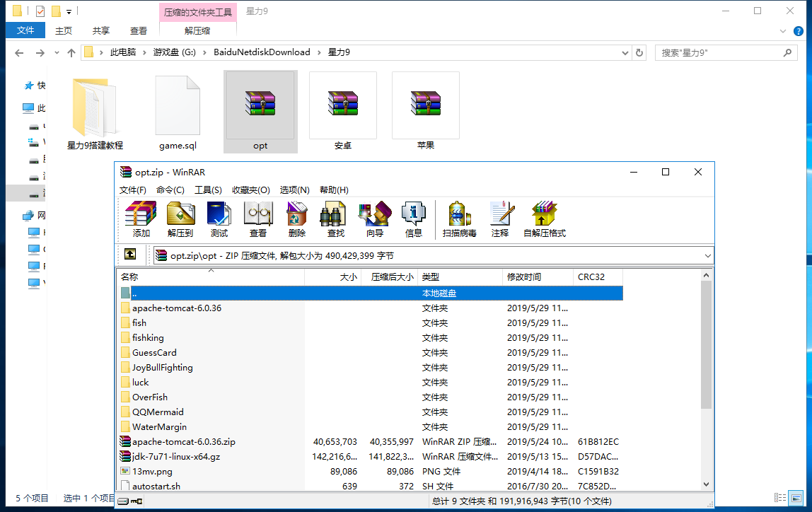812x512 pixels.
Task: Expand Explorer address history dropdown
Action: (x=625, y=53)
